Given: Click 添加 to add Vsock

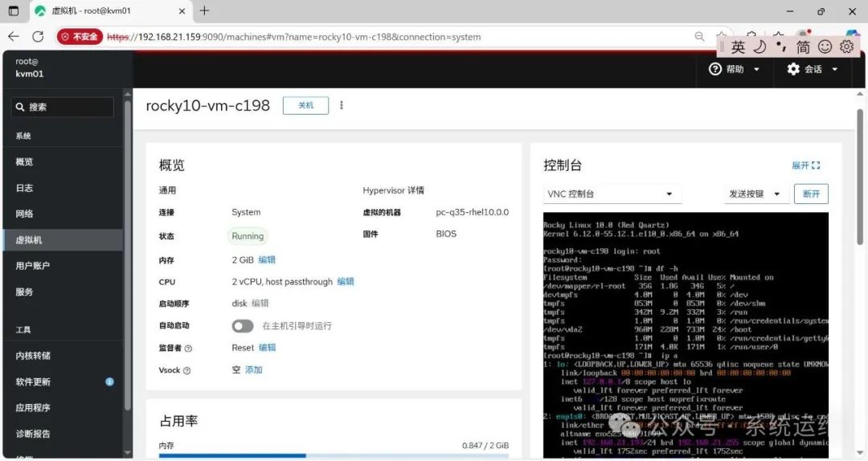Looking at the screenshot, I should coord(253,369).
